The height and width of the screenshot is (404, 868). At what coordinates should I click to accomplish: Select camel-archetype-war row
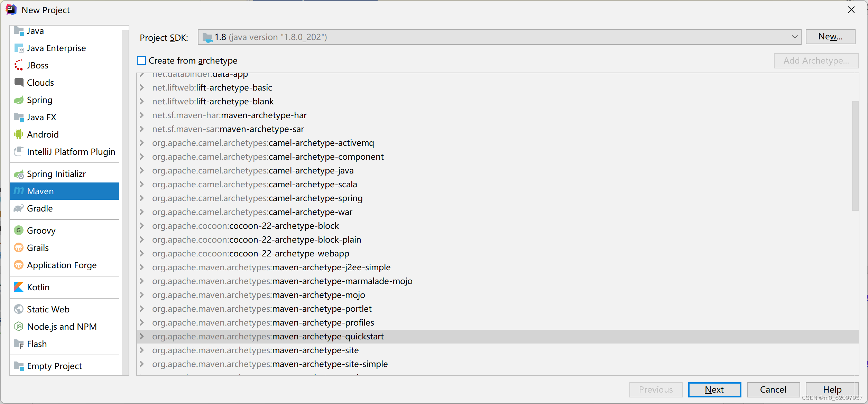pos(498,212)
